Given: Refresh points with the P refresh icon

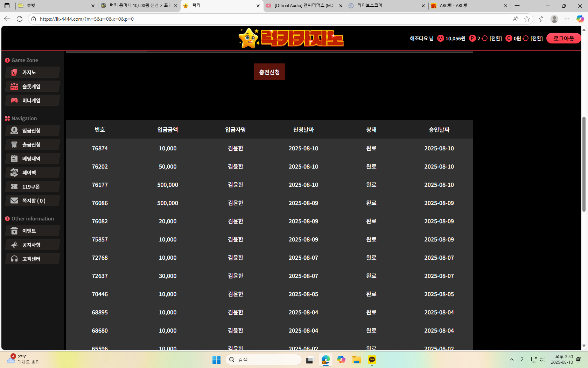Looking at the screenshot, I should (485, 39).
